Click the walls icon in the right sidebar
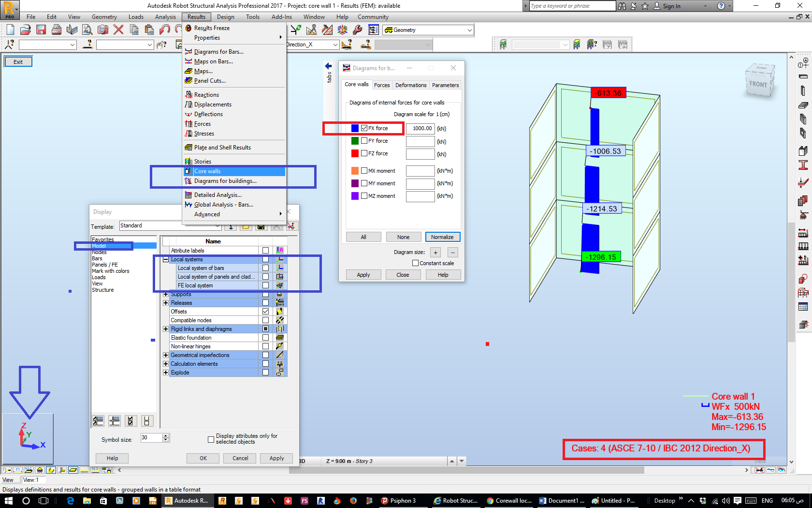Image resolution: width=812 pixels, height=508 pixels. tap(804, 119)
